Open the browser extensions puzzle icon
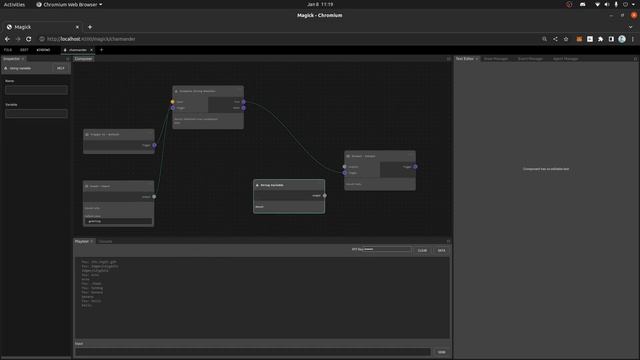The height and width of the screenshot is (360, 640). [x=600, y=39]
